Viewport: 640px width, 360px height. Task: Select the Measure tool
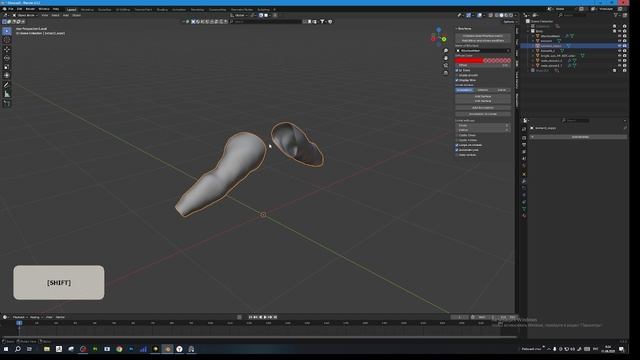click(x=7, y=94)
